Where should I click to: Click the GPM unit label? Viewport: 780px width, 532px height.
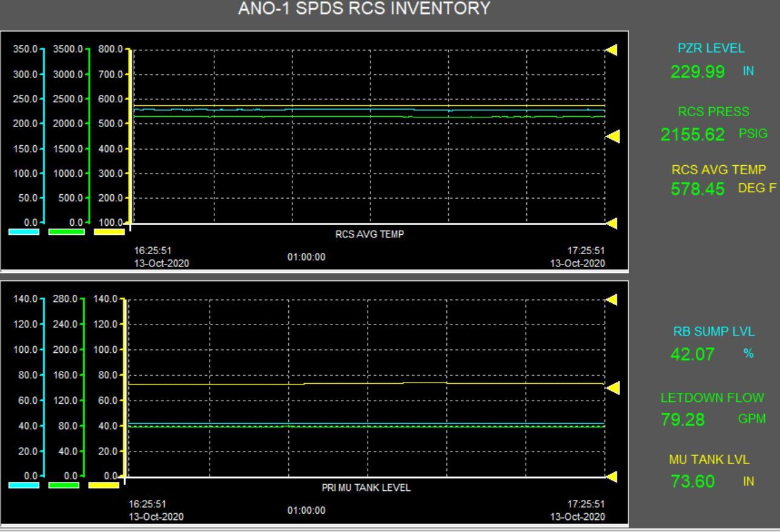click(x=752, y=419)
